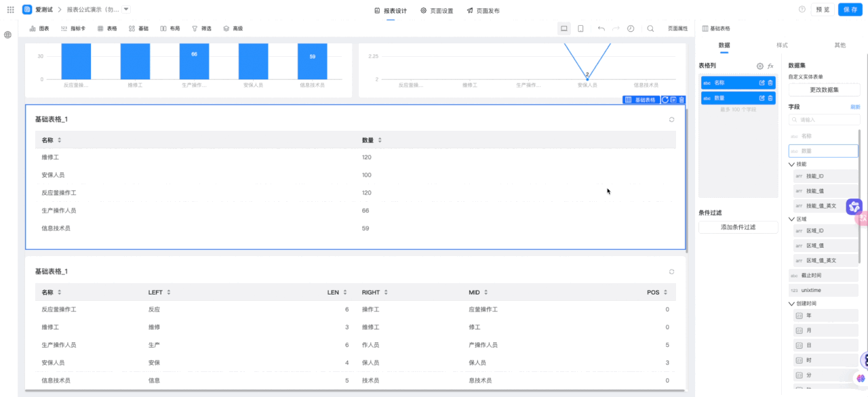The image size is (868, 397).
Task: Select the unixtime field
Action: pyautogui.click(x=823, y=290)
